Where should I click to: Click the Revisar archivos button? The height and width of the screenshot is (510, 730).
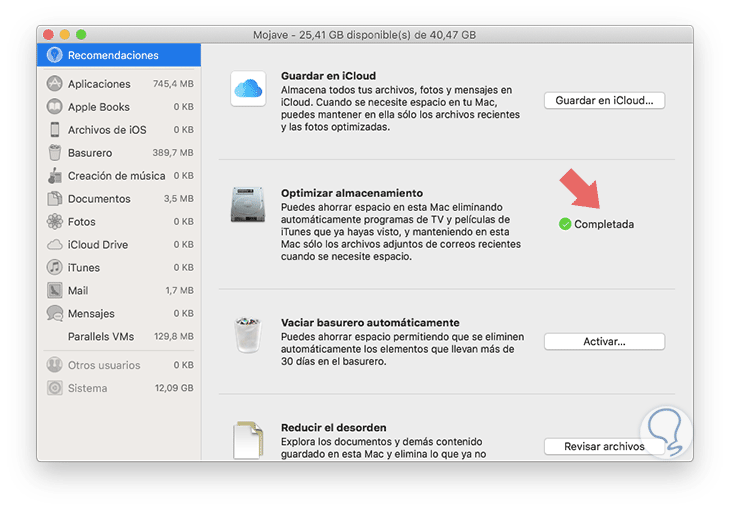pyautogui.click(x=604, y=446)
